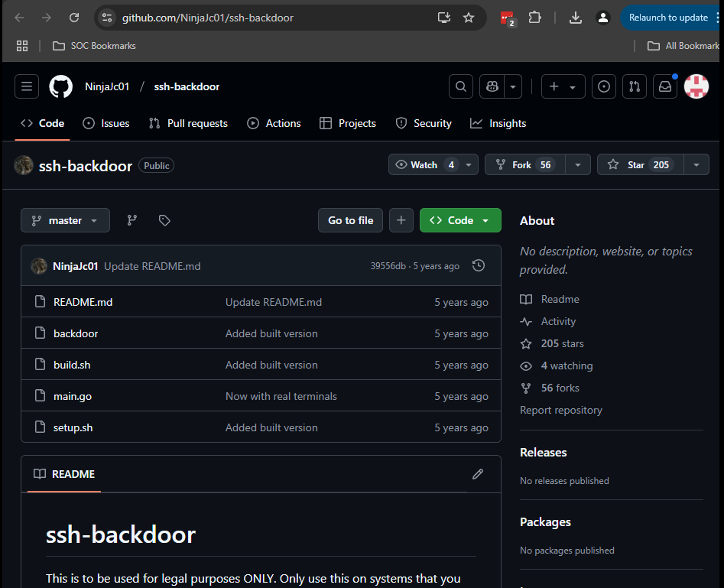The width and height of the screenshot is (724, 588).
Task: Edit README with the pencil icon
Action: pos(478,474)
